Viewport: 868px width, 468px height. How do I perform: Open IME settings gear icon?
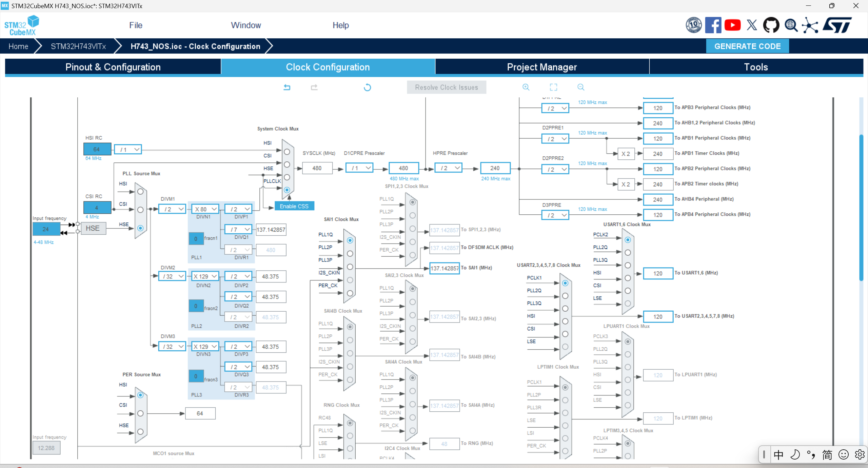[x=860, y=454]
